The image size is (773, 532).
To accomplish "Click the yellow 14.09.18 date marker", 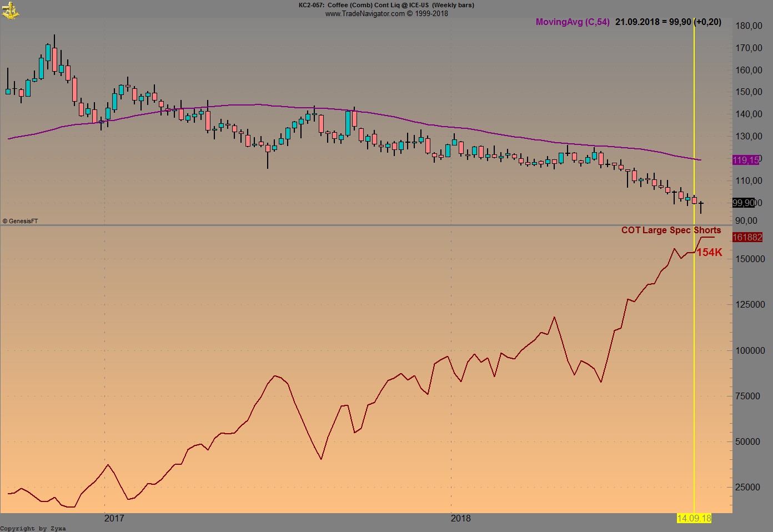I will (x=694, y=519).
